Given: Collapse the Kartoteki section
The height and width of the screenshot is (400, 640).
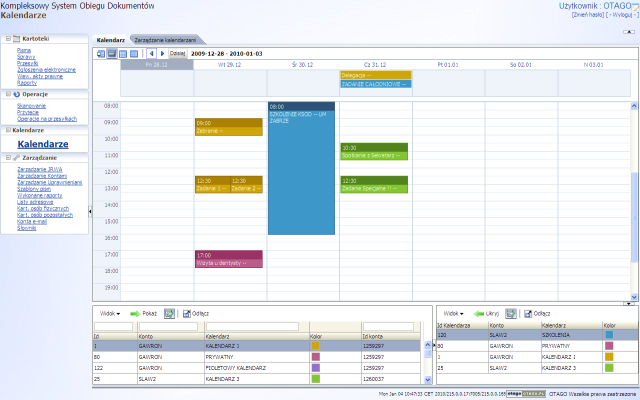Looking at the screenshot, I should tap(8, 39).
